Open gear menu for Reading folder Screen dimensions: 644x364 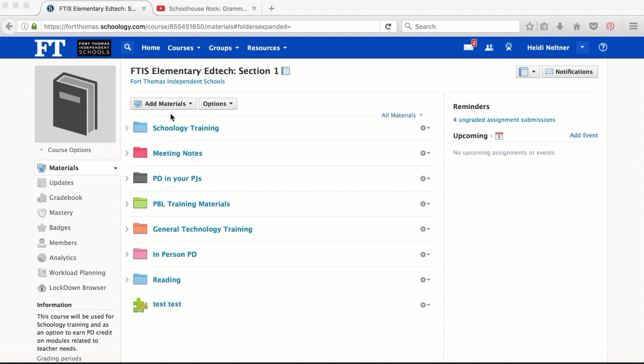pyautogui.click(x=425, y=280)
